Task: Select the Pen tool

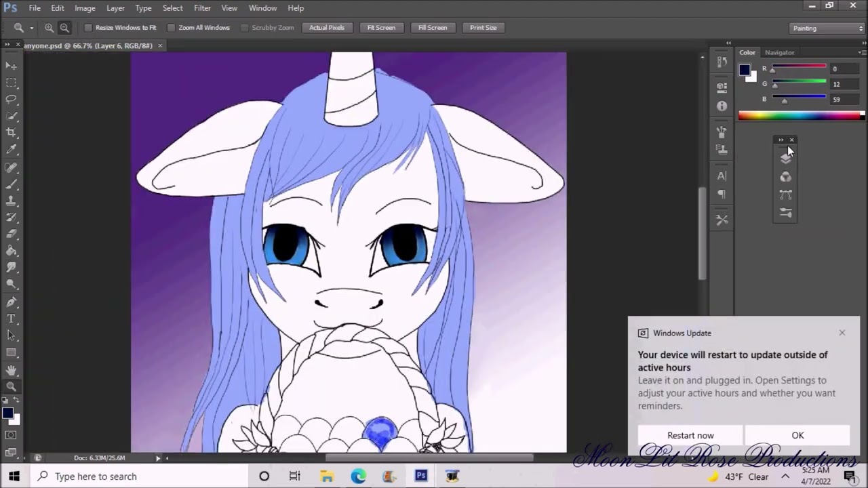Action: pyautogui.click(x=12, y=302)
